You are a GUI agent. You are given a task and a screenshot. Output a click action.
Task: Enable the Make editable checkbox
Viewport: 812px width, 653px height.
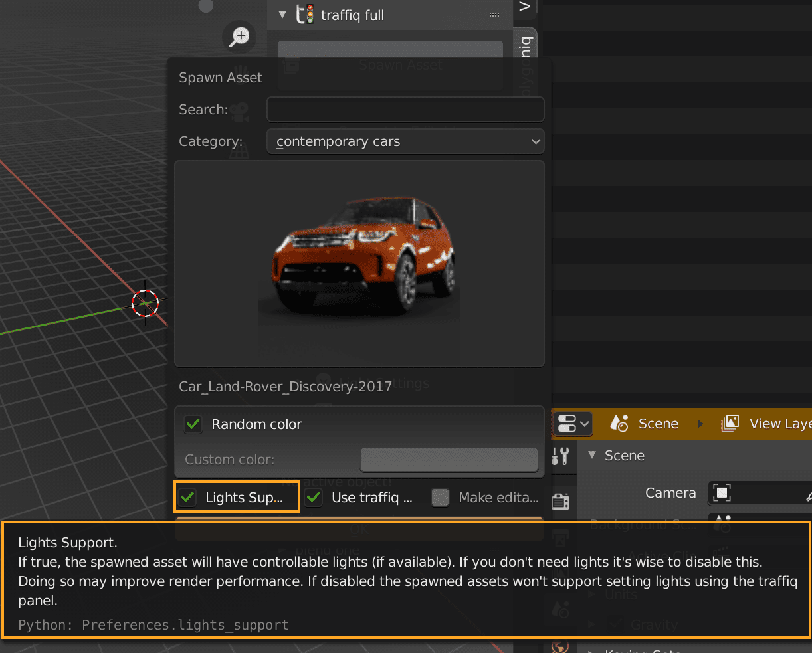pyautogui.click(x=440, y=498)
